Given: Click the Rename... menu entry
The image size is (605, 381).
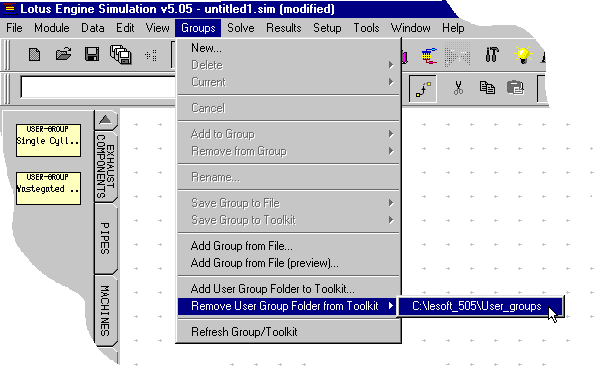Looking at the screenshot, I should [288, 177].
